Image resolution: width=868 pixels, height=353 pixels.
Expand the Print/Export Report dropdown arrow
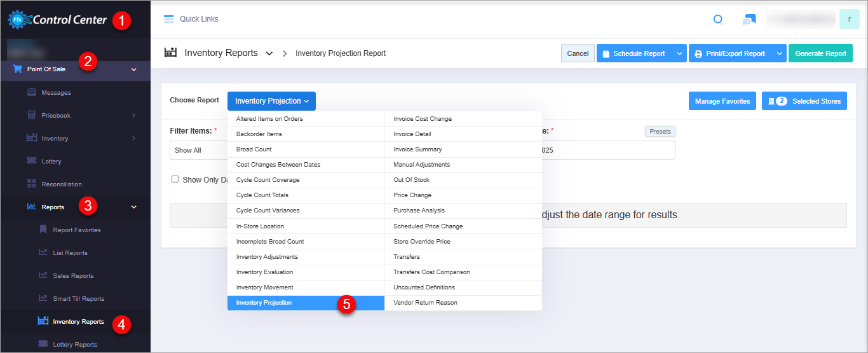click(x=779, y=53)
